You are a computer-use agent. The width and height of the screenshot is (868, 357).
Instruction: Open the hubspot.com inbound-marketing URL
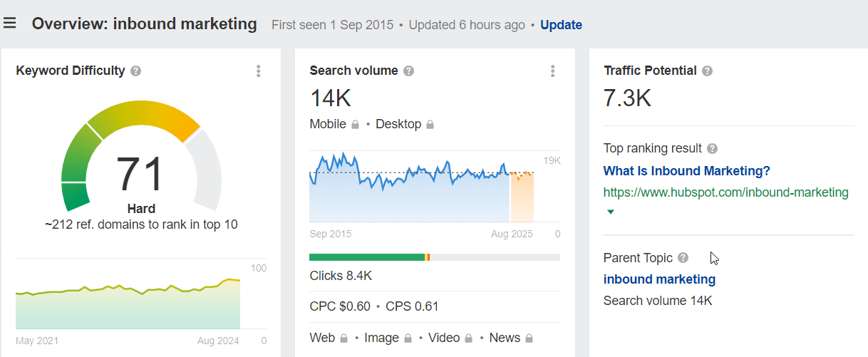(726, 192)
